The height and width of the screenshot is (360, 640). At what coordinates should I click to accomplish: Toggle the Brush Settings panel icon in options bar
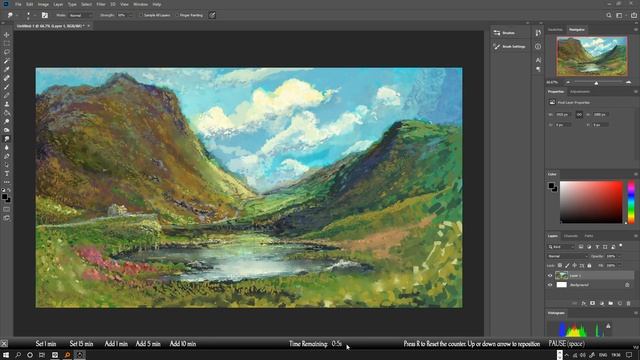click(x=45, y=15)
